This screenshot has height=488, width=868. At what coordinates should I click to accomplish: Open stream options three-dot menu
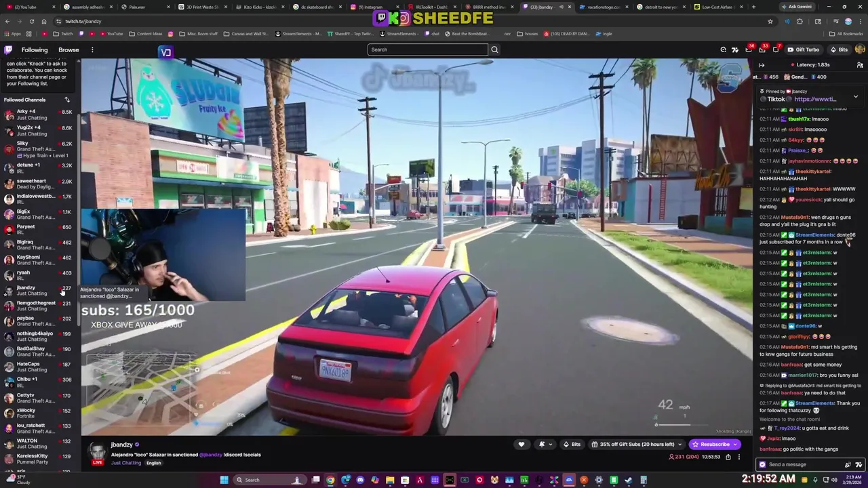(738, 457)
